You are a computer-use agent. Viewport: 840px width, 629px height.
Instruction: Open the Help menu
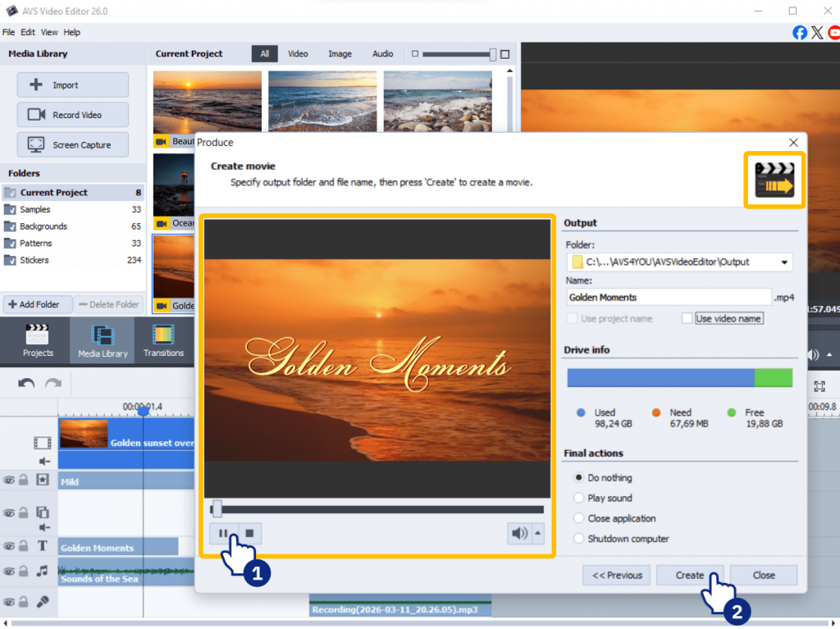(72, 32)
